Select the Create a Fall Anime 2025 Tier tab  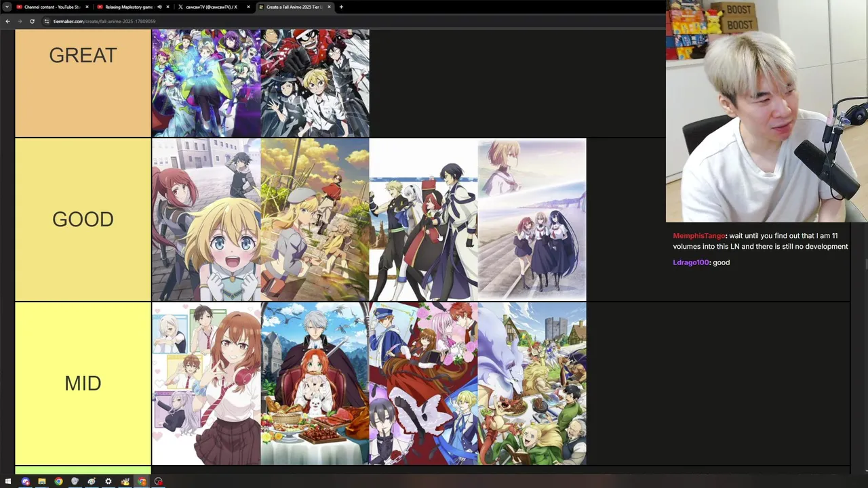pyautogui.click(x=295, y=7)
